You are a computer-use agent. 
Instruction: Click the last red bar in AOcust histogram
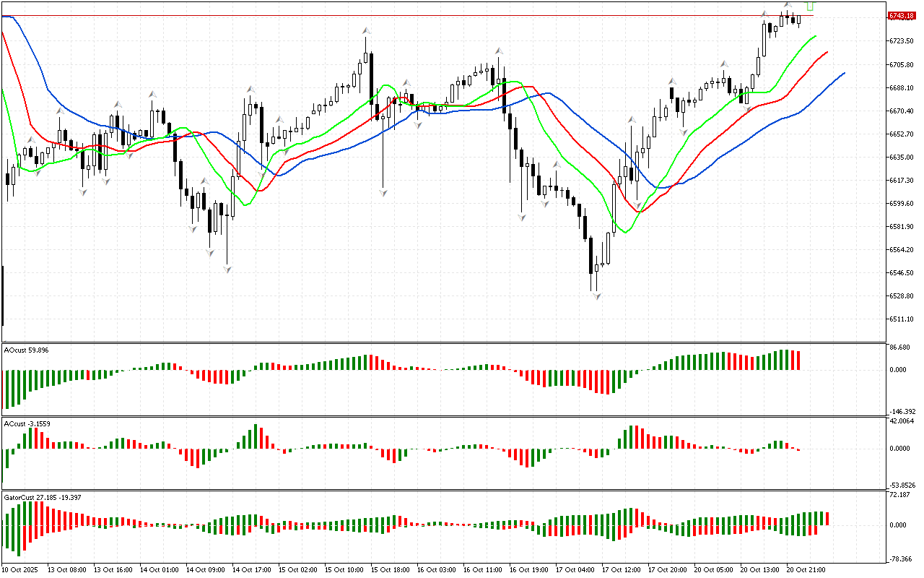[x=798, y=361]
